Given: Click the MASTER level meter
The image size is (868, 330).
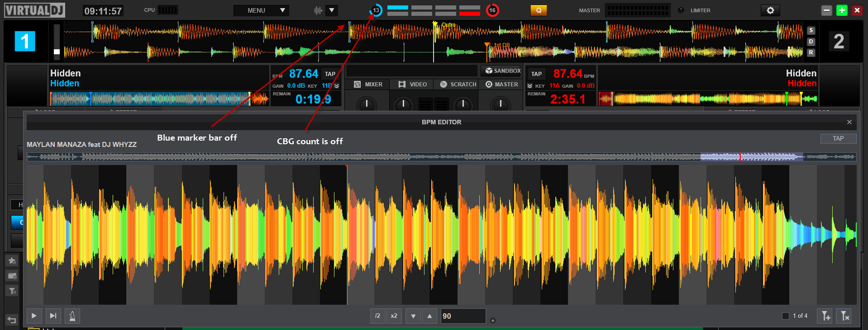Looking at the screenshot, I should (x=638, y=10).
